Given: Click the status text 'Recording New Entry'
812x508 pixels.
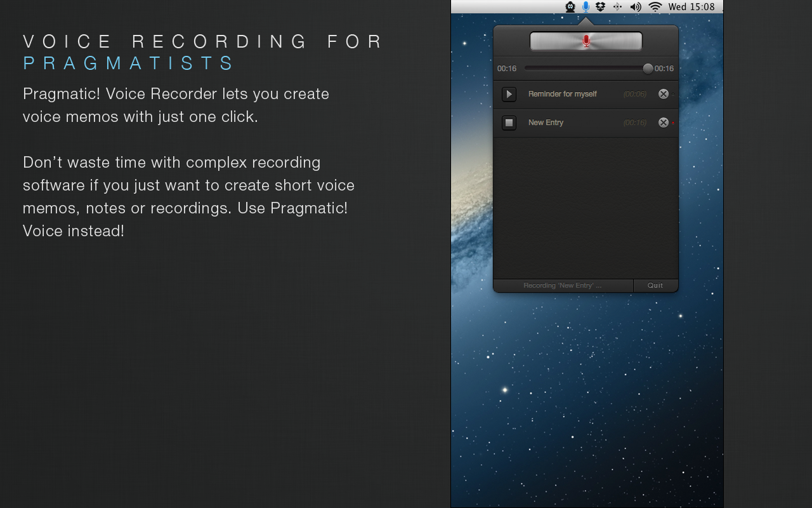Looking at the screenshot, I should click(x=563, y=286).
